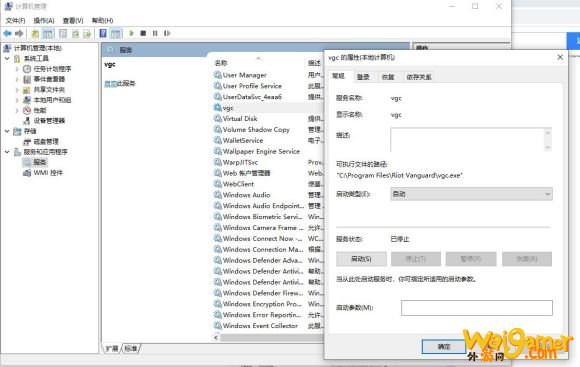This screenshot has height=367, width=580.
Task: Toggle the Show/Hide Action Pane toolbar icon
Action: point(116,34)
